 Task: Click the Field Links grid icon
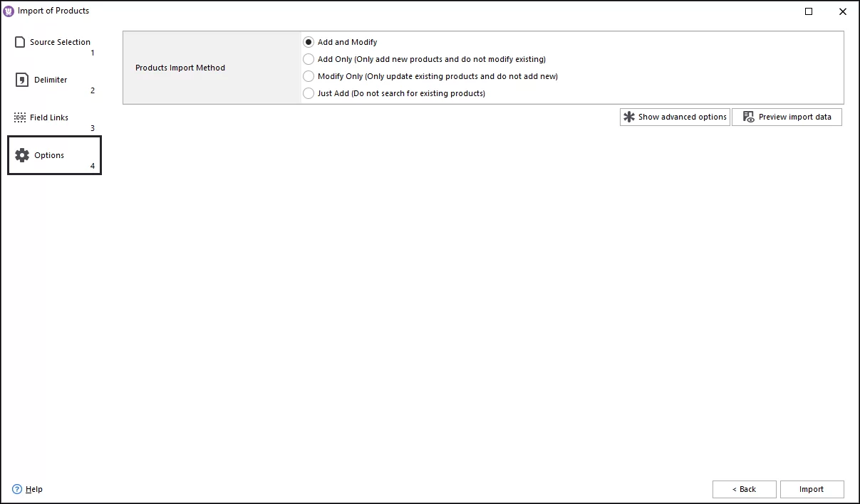pos(19,117)
